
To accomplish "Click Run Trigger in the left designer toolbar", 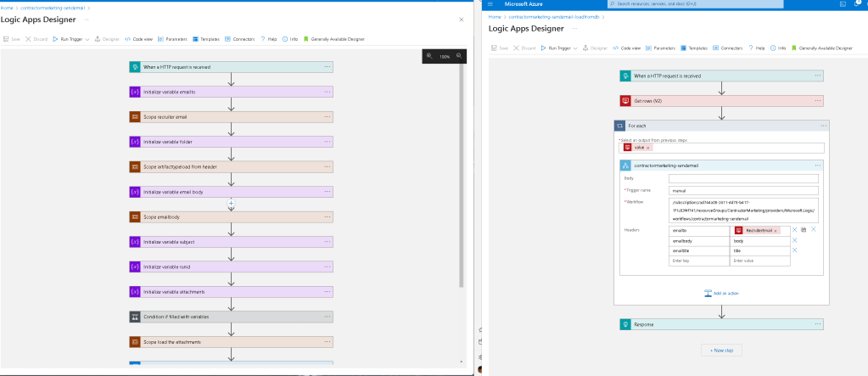I will [68, 39].
